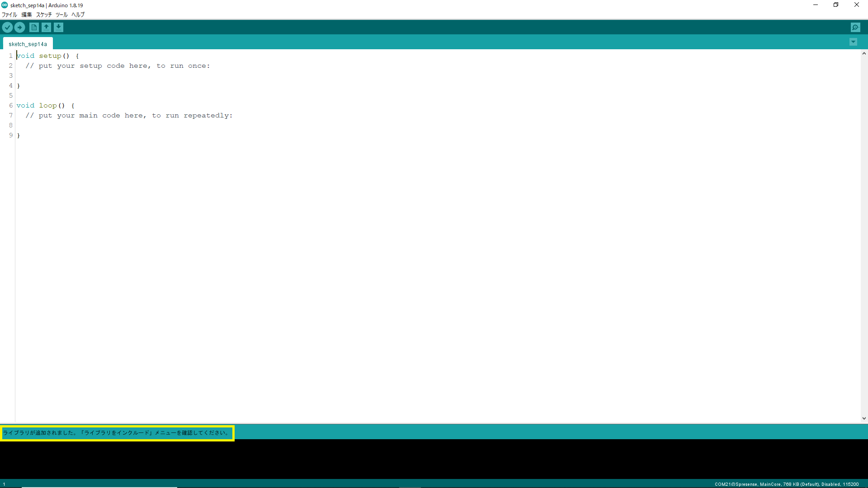Viewport: 868px width, 488px height.
Task: Open the Serial Monitor icon
Action: (x=855, y=28)
